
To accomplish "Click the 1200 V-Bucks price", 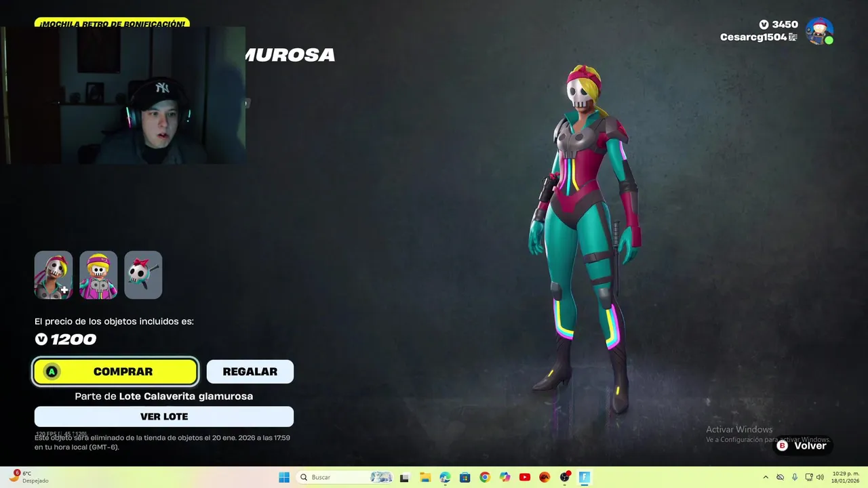I will click(66, 340).
